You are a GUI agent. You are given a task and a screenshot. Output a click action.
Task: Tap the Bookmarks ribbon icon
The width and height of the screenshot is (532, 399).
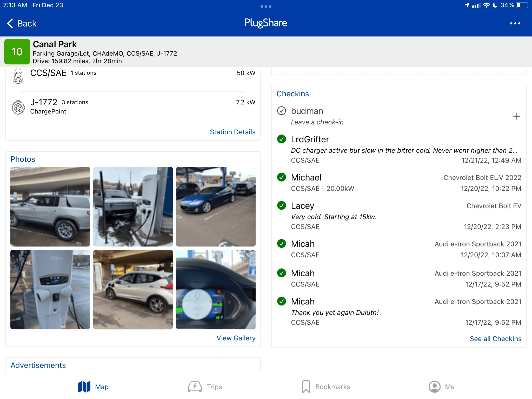(x=306, y=387)
